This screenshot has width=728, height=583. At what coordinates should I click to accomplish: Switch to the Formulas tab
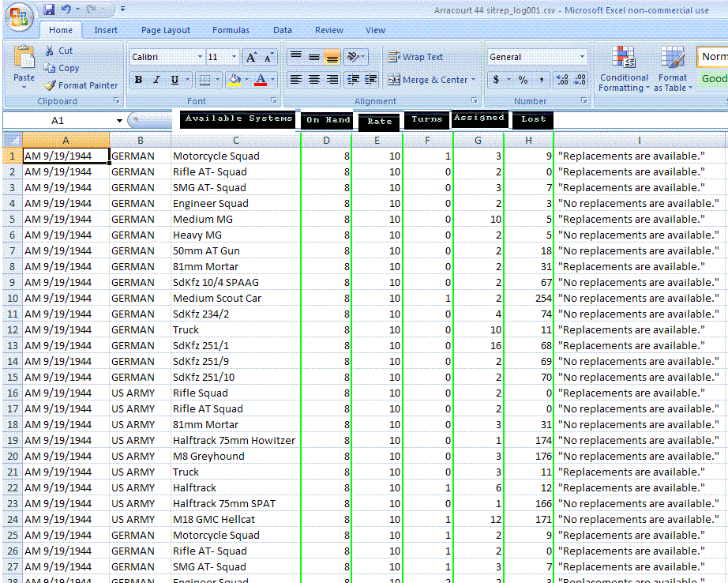231,30
